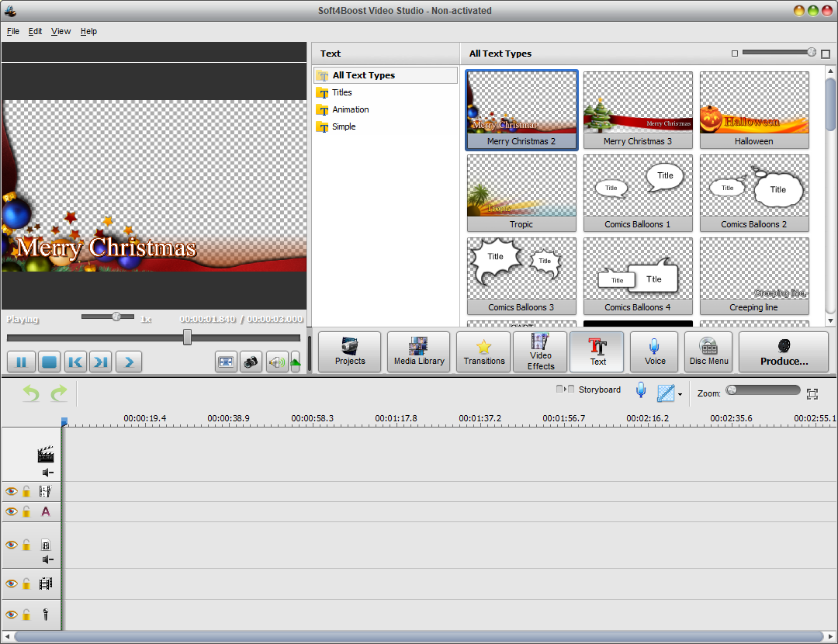Select the Voice recording panel
The height and width of the screenshot is (644, 838).
coord(654,351)
